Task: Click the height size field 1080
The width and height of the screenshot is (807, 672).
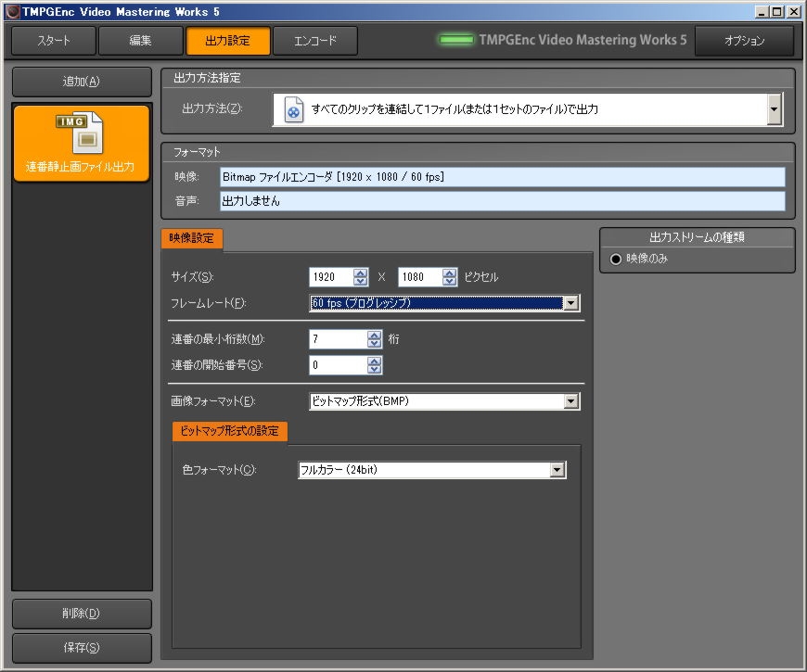Action: (x=420, y=277)
